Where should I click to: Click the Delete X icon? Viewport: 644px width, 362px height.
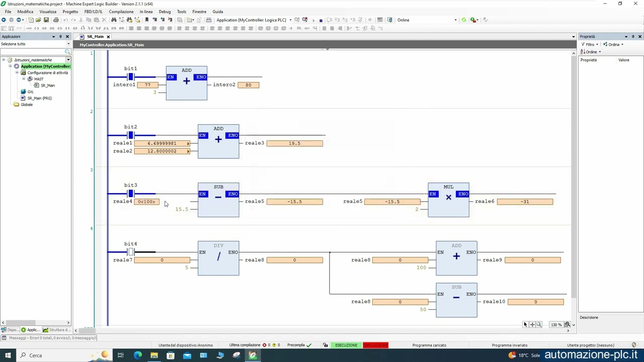[104, 20]
